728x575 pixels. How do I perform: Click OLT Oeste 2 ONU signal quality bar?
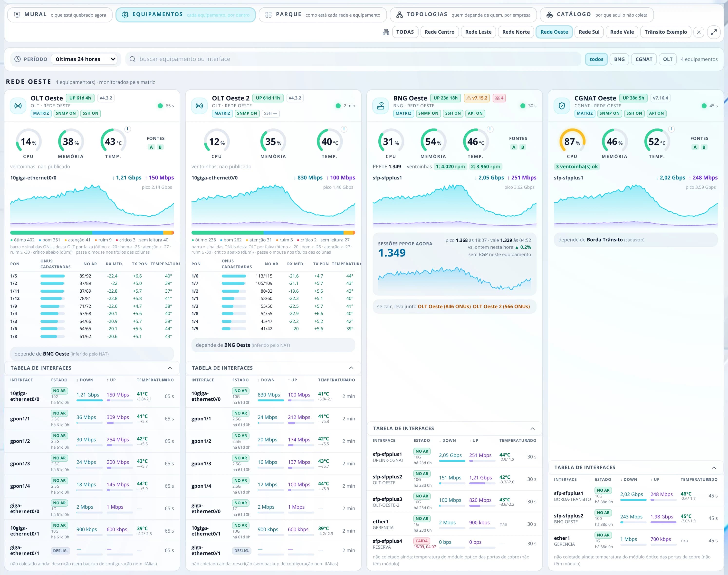[273, 233]
